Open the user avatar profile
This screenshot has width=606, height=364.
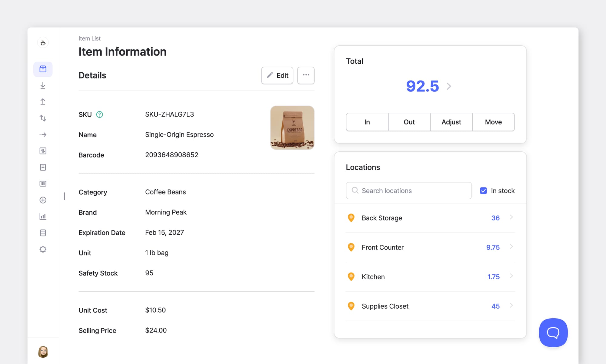43,352
